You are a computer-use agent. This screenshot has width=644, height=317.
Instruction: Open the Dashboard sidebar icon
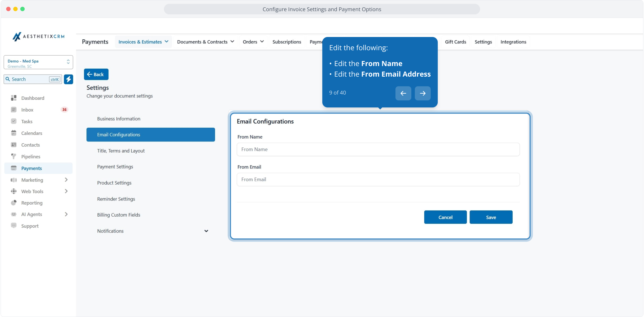[x=14, y=98]
